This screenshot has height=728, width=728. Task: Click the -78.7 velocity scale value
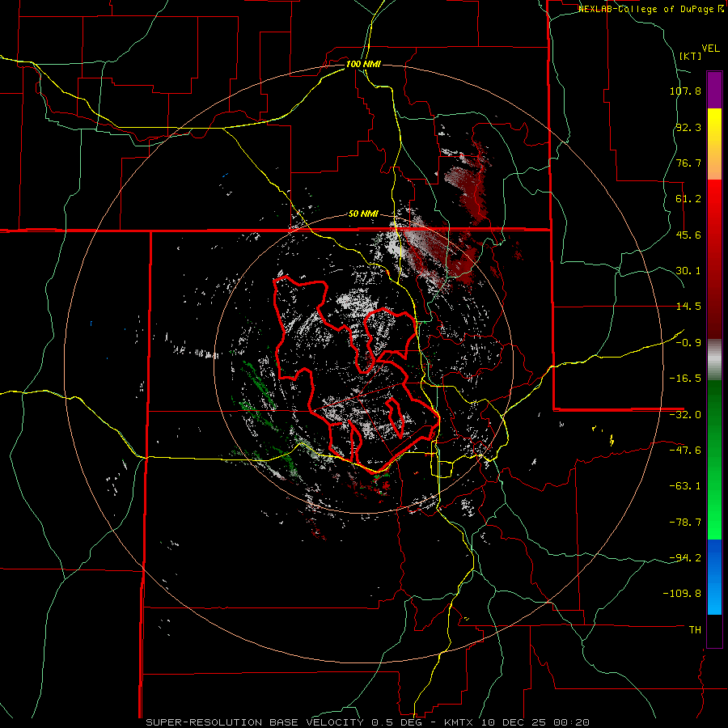pos(685,523)
